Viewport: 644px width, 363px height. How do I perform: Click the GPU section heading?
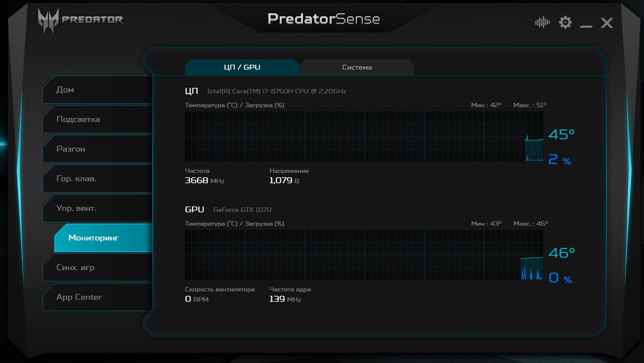194,209
